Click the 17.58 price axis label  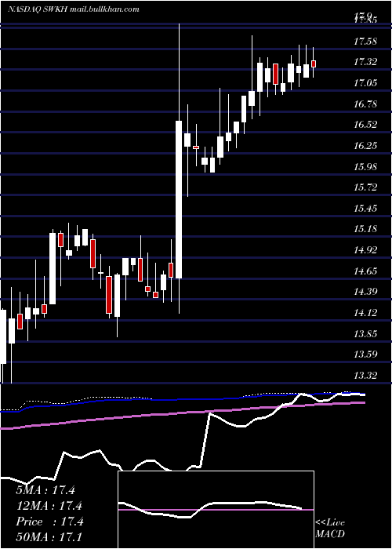366,42
